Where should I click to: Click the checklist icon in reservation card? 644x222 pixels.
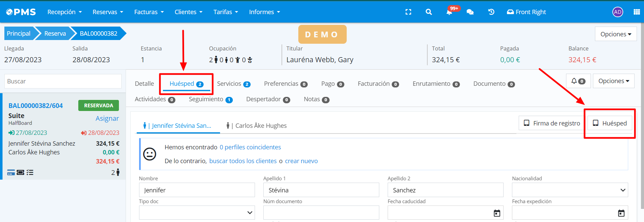(30, 173)
